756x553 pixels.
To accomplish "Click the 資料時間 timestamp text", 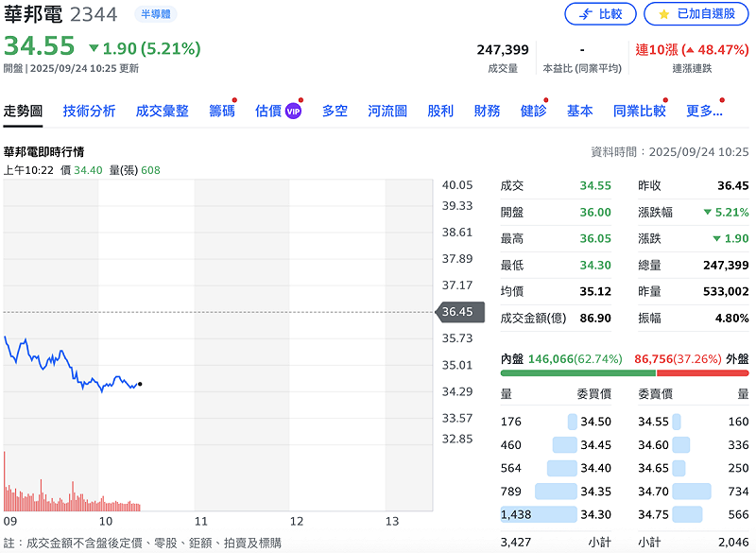I will pyautogui.click(x=670, y=152).
